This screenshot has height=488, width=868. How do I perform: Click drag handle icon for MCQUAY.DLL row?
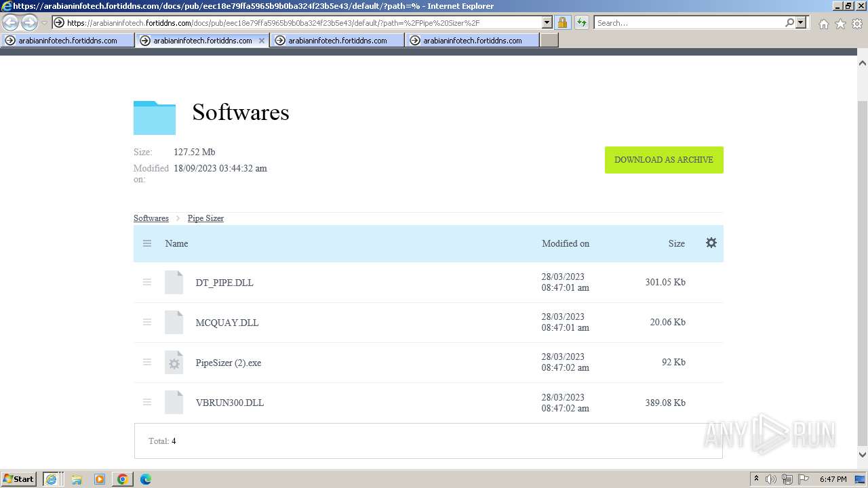pyautogui.click(x=147, y=322)
